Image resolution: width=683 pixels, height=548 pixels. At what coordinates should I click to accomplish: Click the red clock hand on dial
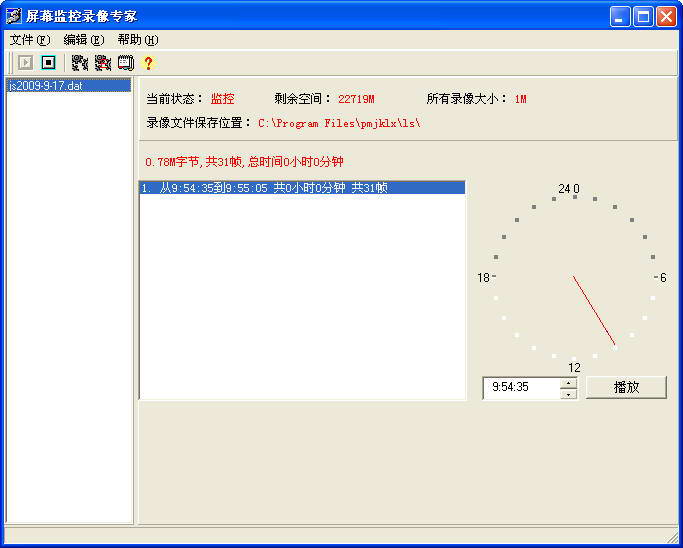coord(594,311)
